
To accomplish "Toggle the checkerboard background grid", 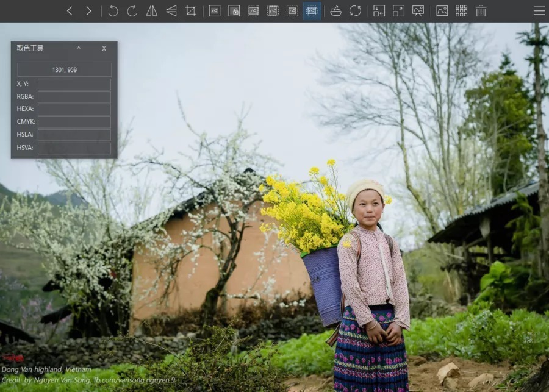I will [462, 11].
